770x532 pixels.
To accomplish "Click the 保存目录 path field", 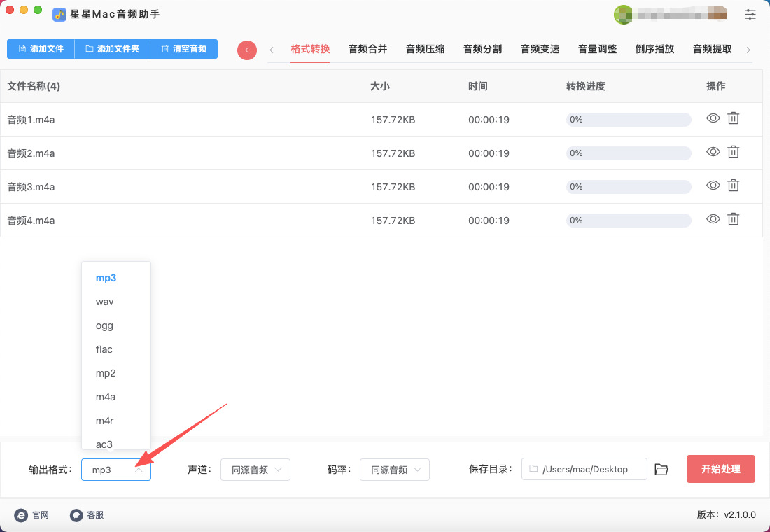I will click(x=584, y=470).
